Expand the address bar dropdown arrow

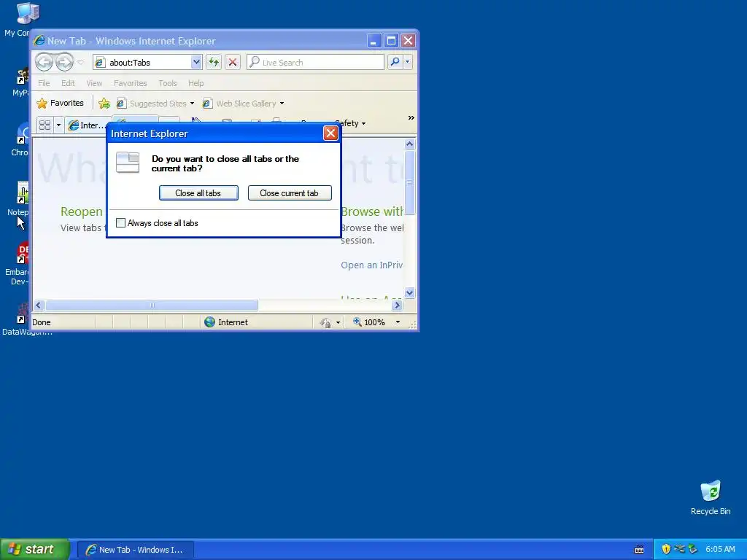196,63
